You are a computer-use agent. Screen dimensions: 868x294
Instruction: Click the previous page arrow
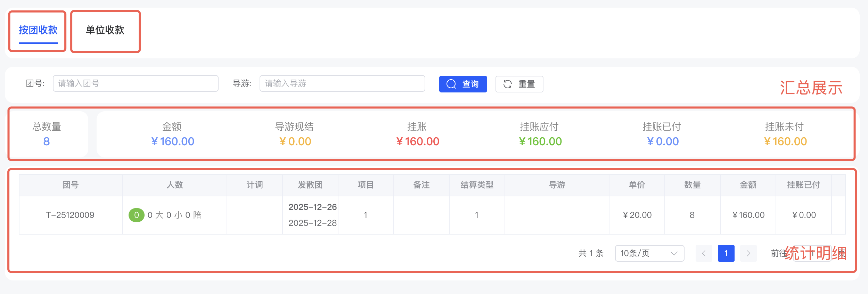click(704, 253)
